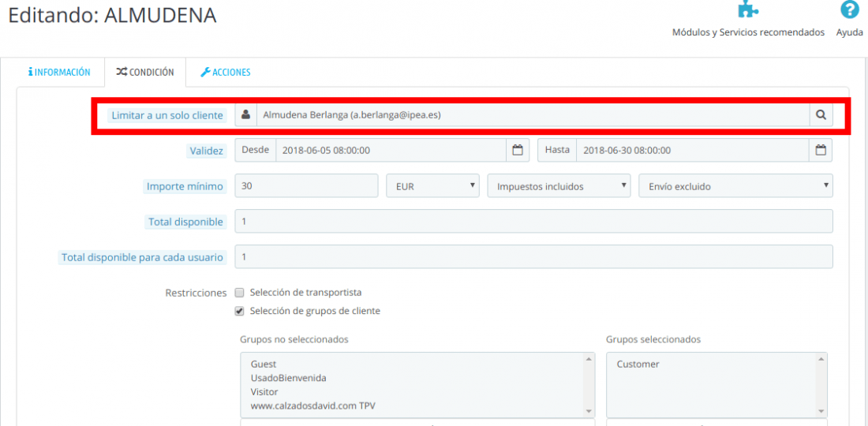Viewport: 868px width, 426px height.
Task: Click the Limitar a un solo cliente field
Action: [533, 115]
